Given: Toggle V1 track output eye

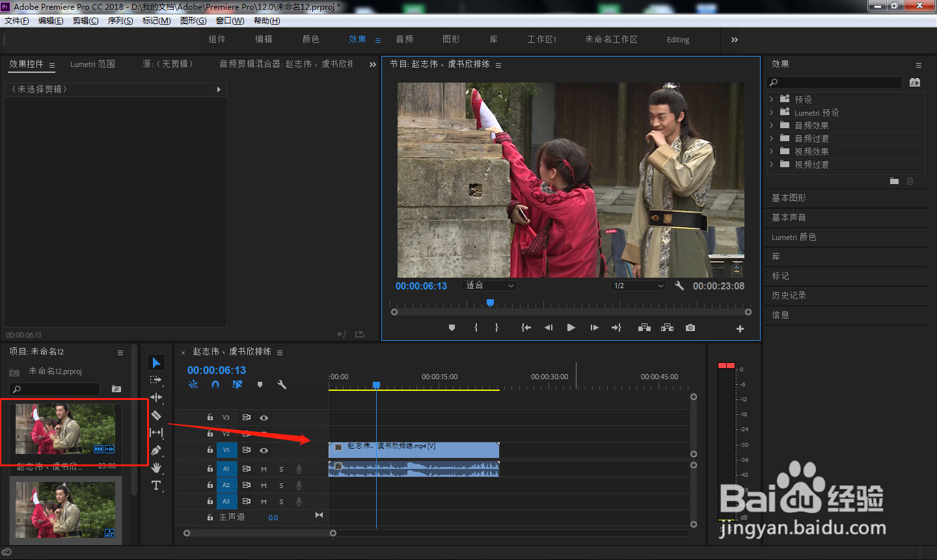Looking at the screenshot, I should pos(264,450).
